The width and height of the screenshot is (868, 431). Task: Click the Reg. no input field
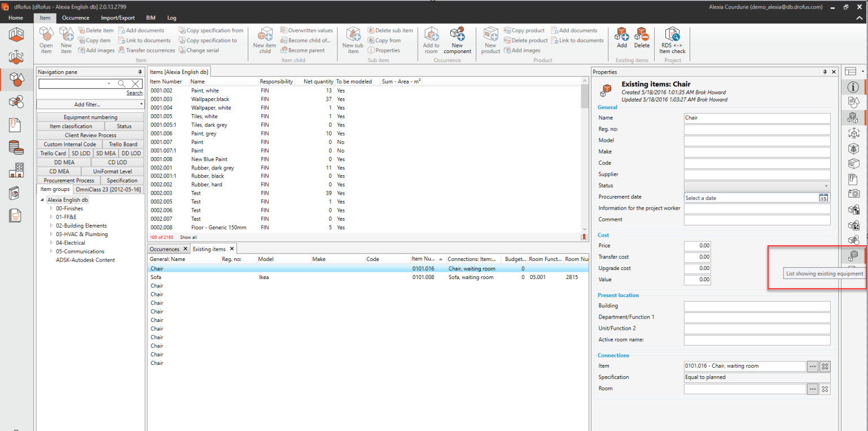(x=757, y=129)
